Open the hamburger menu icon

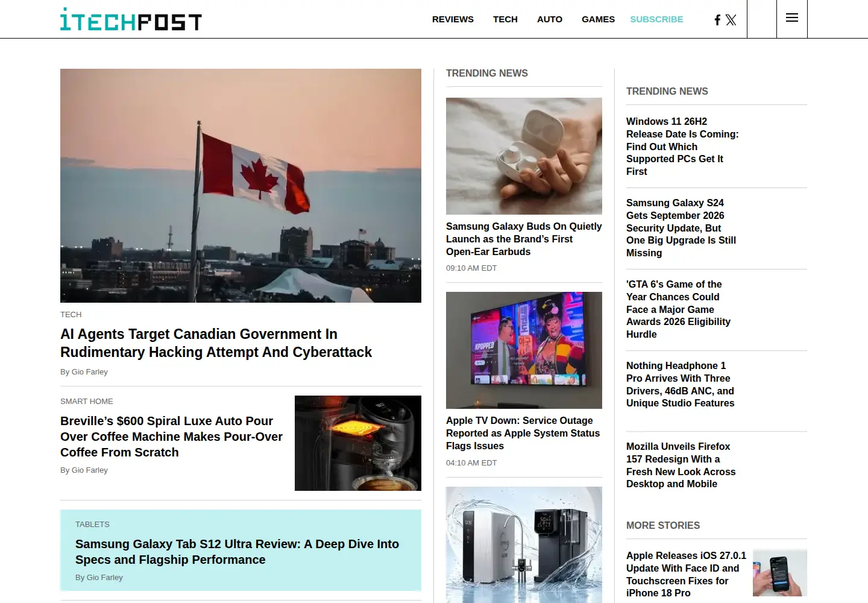click(x=792, y=18)
